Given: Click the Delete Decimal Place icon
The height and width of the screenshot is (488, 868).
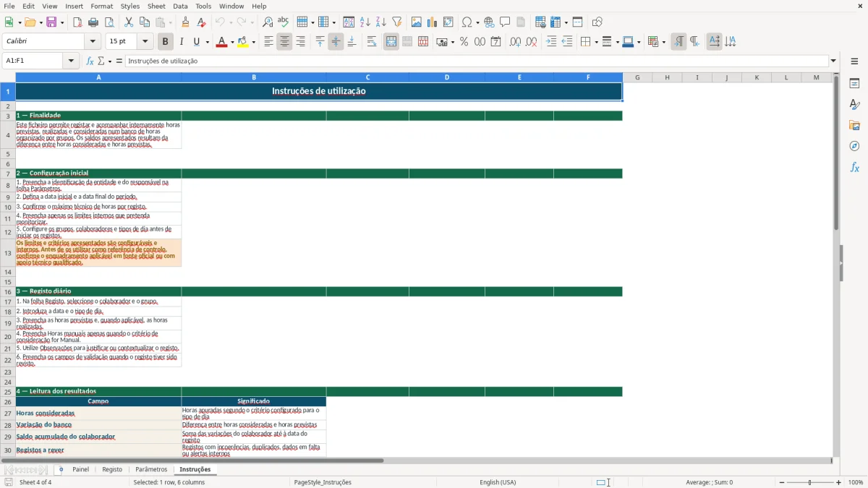Looking at the screenshot, I should (532, 42).
